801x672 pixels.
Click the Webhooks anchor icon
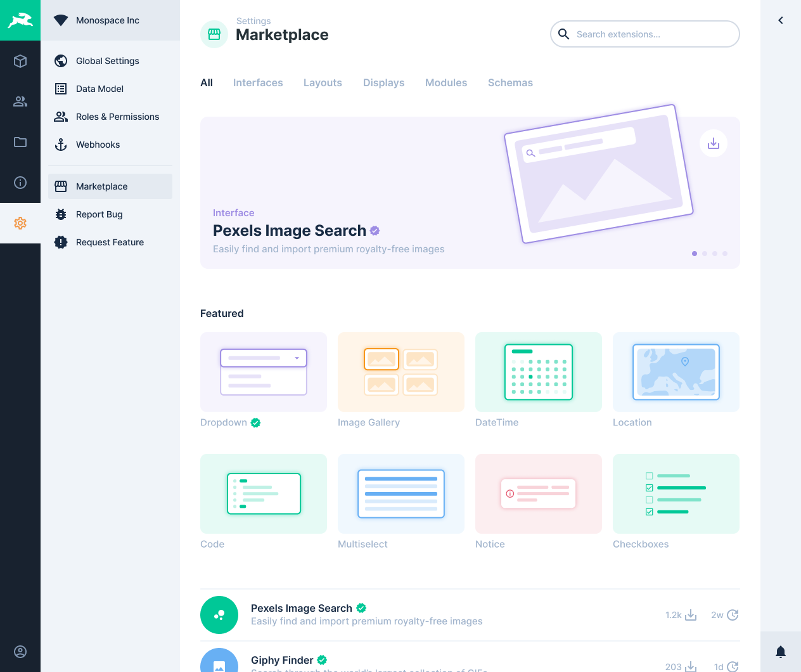click(x=61, y=145)
